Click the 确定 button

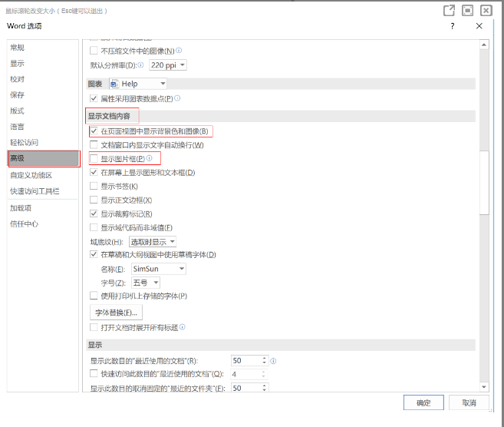(423, 403)
